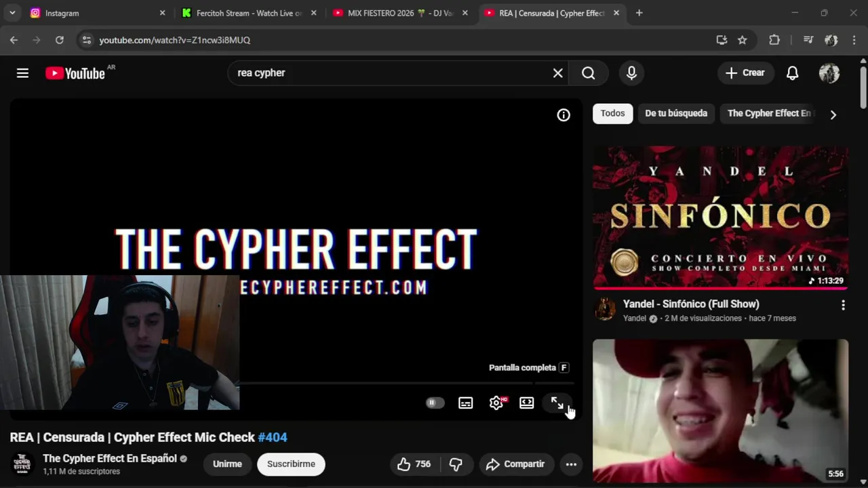Viewport: 868px width, 488px height.
Task: Open the recommended video lasting 5:56
Action: click(720, 411)
